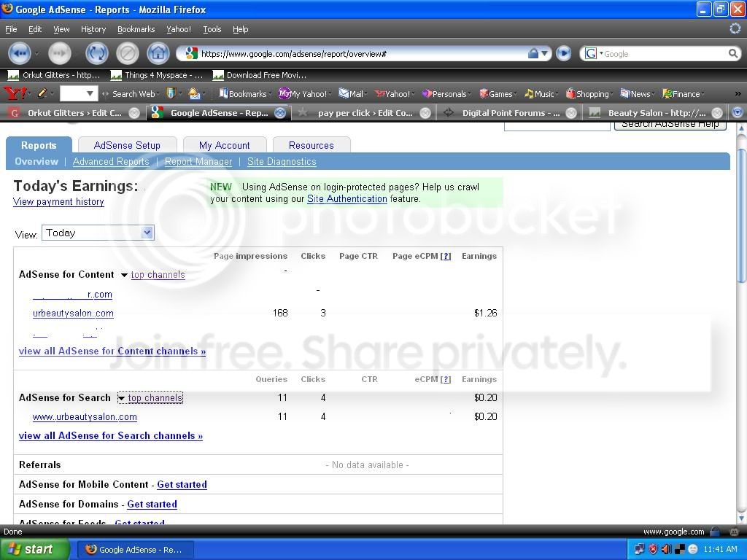The image size is (747, 560).
Task: Click the View payment history link
Action: pyautogui.click(x=58, y=201)
